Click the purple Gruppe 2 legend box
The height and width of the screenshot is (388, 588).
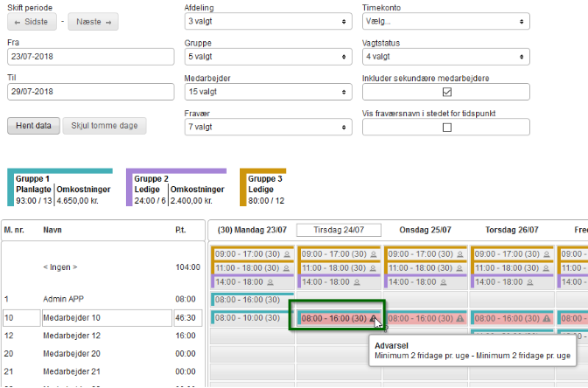[x=176, y=188]
